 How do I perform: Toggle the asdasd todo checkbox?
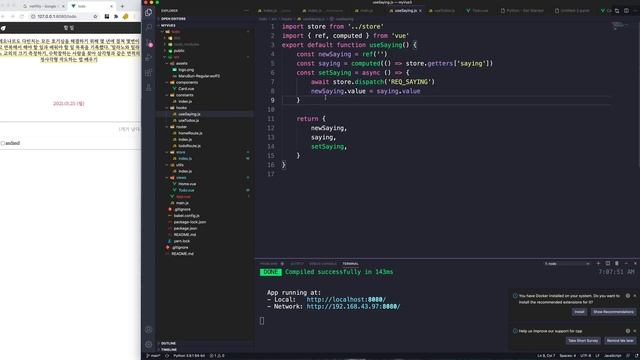3,143
